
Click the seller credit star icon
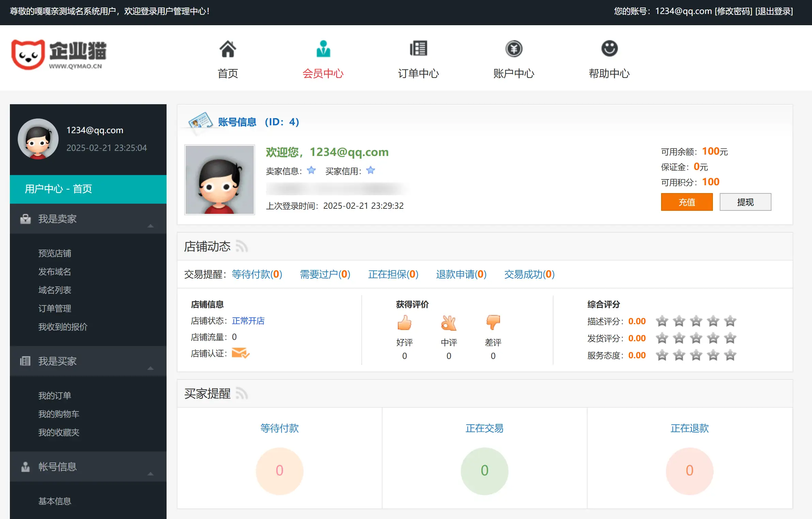click(x=311, y=170)
